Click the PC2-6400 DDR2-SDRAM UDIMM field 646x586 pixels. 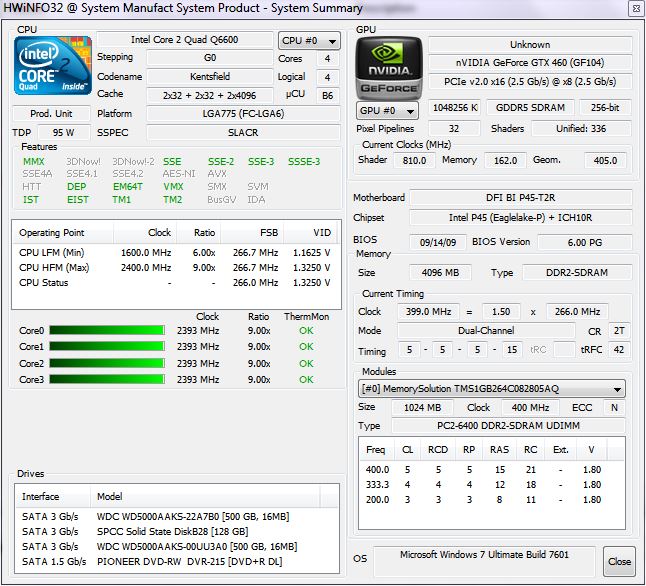tap(508, 425)
